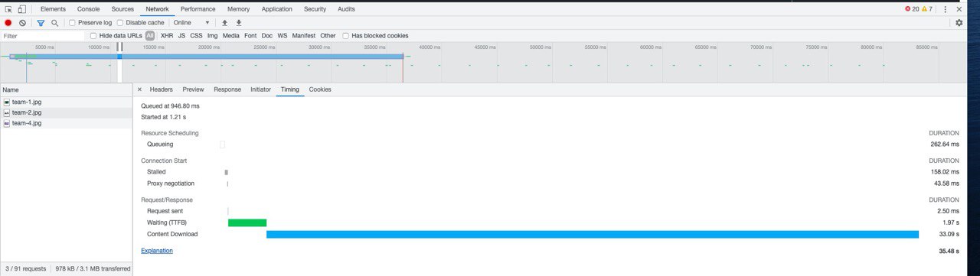Activate the inspect element picker icon
Screen dimensions: 980x276
coord(8,9)
